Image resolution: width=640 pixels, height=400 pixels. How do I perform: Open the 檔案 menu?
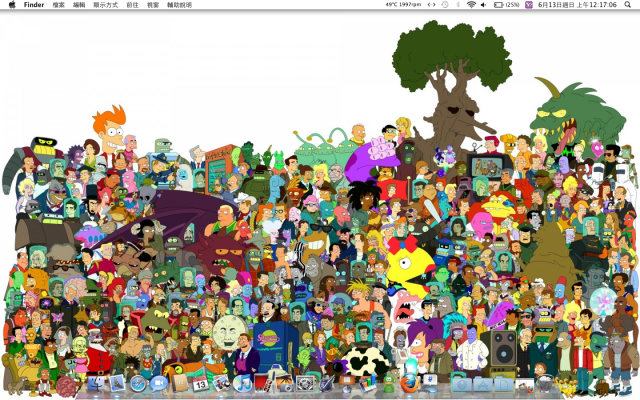point(59,5)
